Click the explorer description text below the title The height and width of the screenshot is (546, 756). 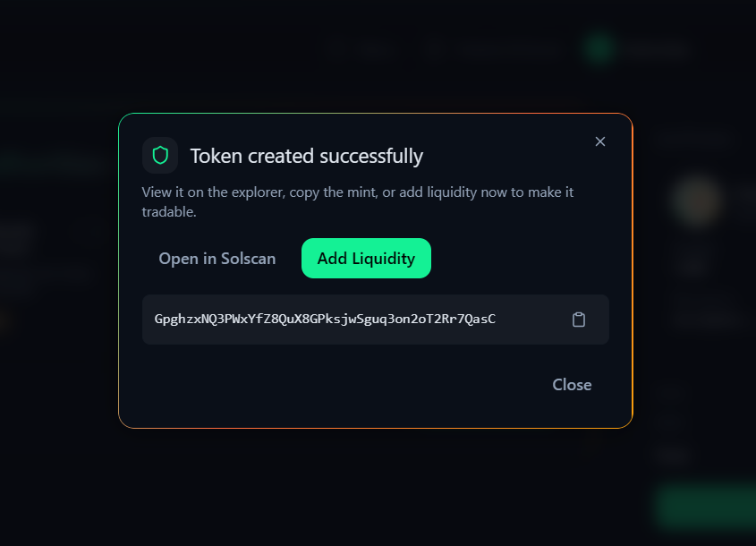(358, 201)
